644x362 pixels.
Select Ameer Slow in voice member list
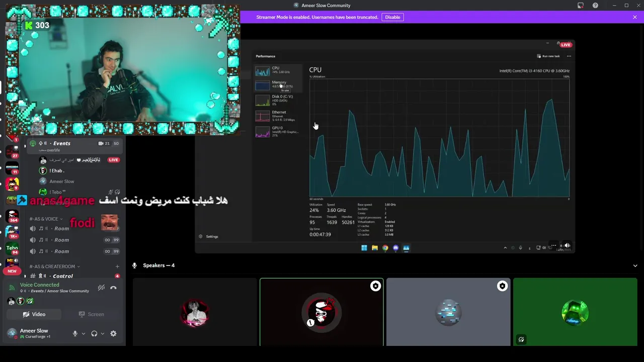click(x=62, y=182)
